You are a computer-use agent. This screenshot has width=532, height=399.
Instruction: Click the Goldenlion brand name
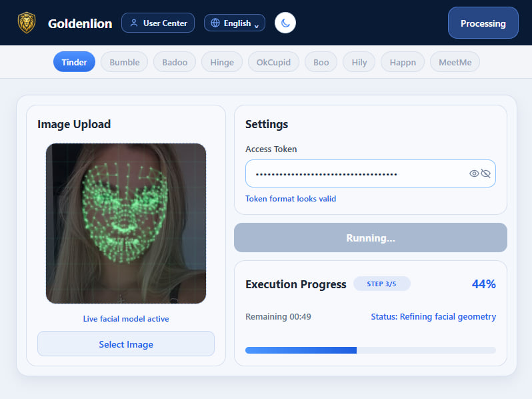(x=80, y=23)
